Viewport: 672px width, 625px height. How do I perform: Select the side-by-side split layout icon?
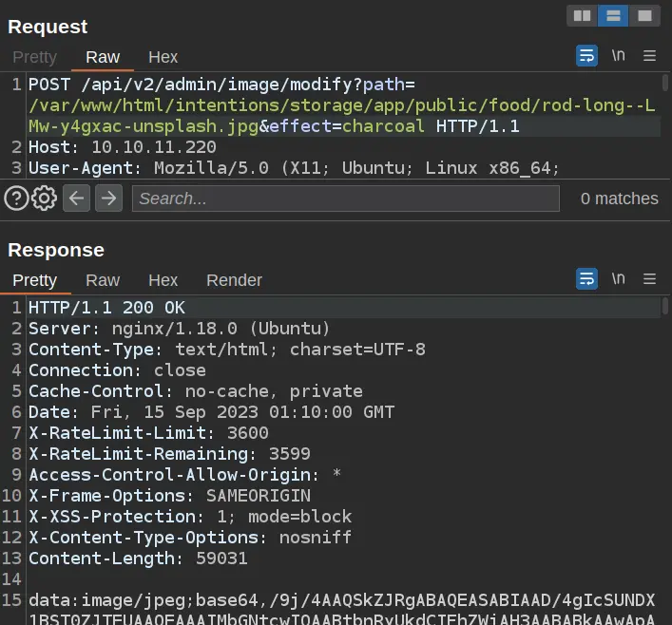click(x=582, y=16)
